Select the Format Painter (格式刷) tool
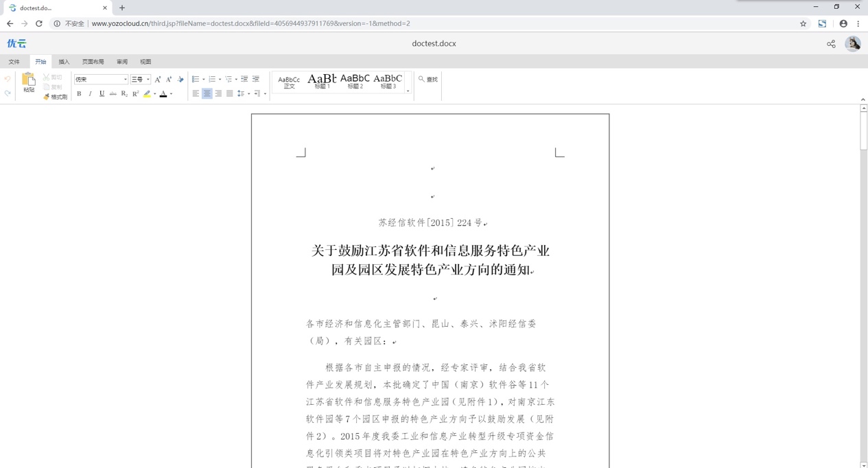This screenshot has height=468, width=868. click(55, 97)
